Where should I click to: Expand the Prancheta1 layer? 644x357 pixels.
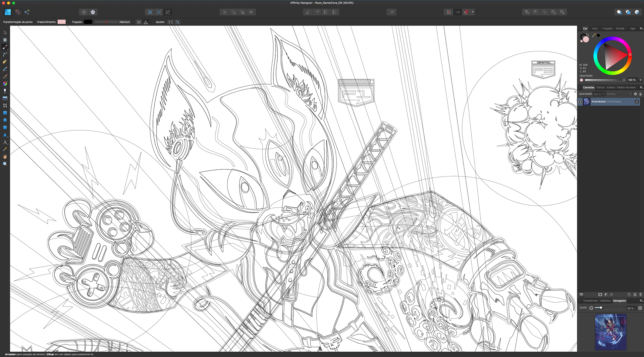pyautogui.click(x=580, y=102)
